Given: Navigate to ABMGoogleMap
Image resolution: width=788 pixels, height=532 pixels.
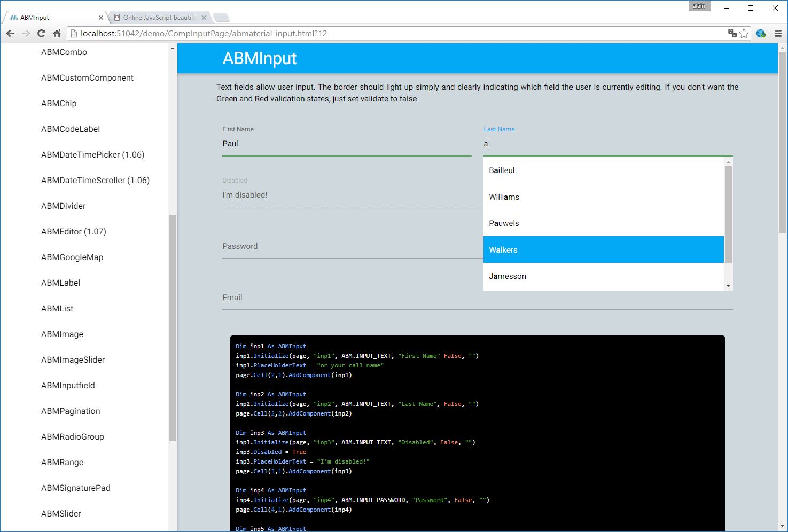Looking at the screenshot, I should [72, 257].
